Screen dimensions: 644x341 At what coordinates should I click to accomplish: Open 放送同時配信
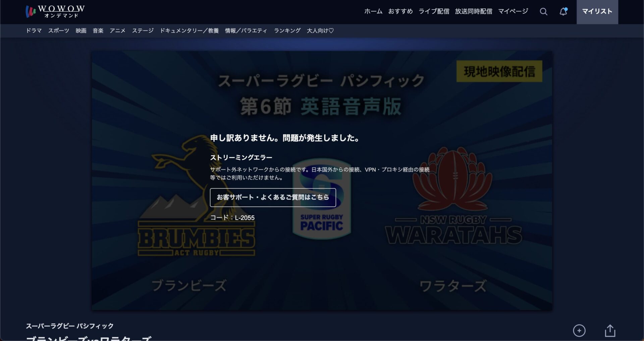click(474, 11)
